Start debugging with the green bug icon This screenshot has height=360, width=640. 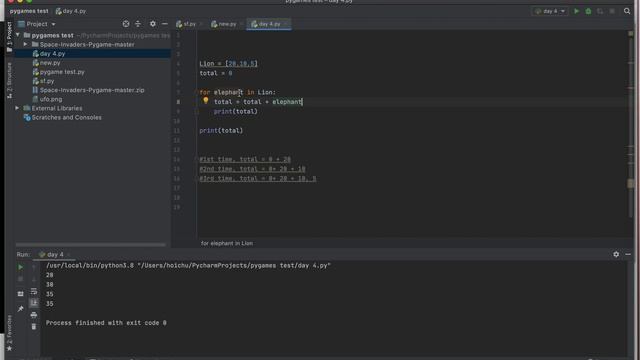pyautogui.click(x=588, y=11)
